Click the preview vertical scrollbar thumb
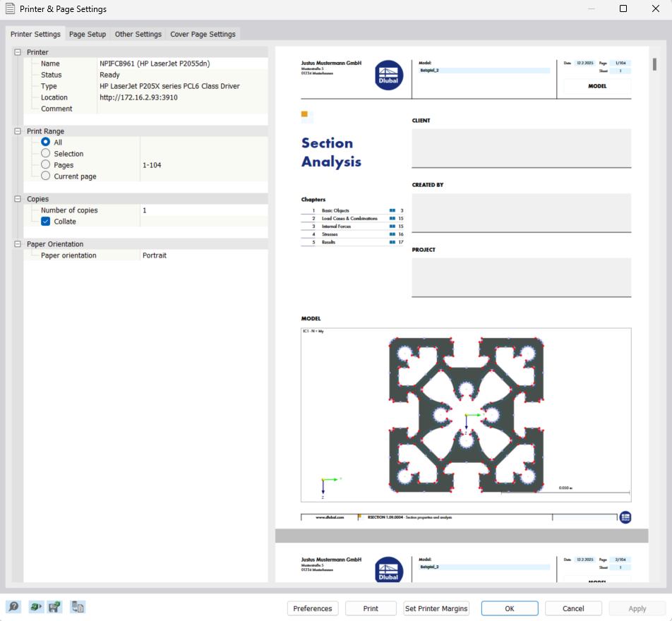672x621 pixels. 654,64
